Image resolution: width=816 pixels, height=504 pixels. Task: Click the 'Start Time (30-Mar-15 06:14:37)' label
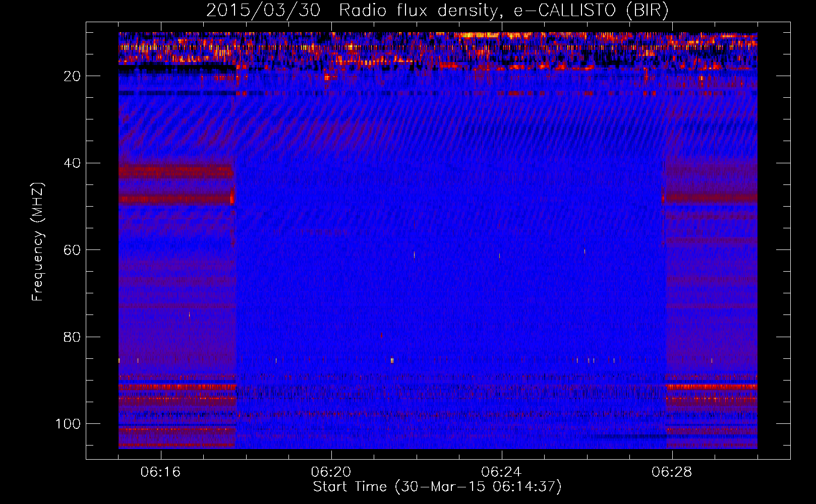pyautogui.click(x=437, y=487)
